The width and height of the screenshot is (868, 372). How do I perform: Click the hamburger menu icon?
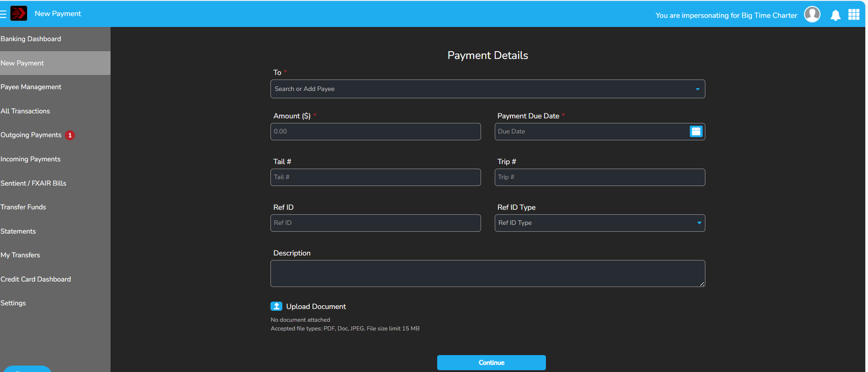(x=3, y=14)
